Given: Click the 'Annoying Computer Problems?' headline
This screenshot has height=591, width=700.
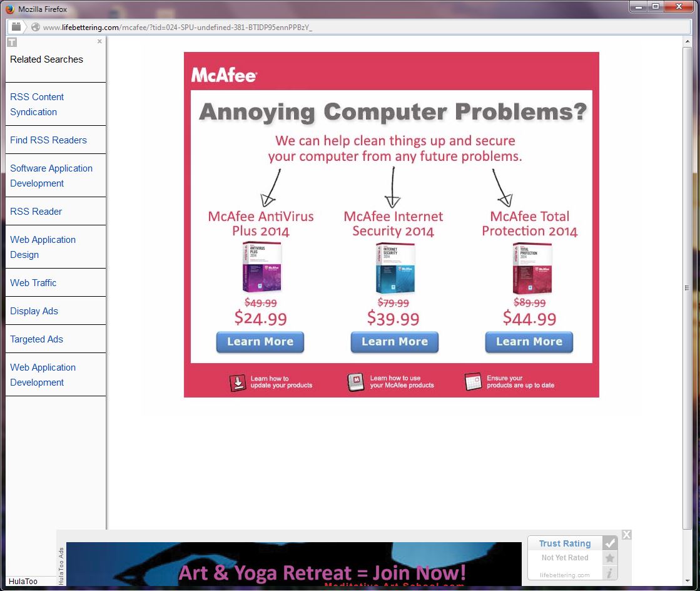Looking at the screenshot, I should (393, 111).
